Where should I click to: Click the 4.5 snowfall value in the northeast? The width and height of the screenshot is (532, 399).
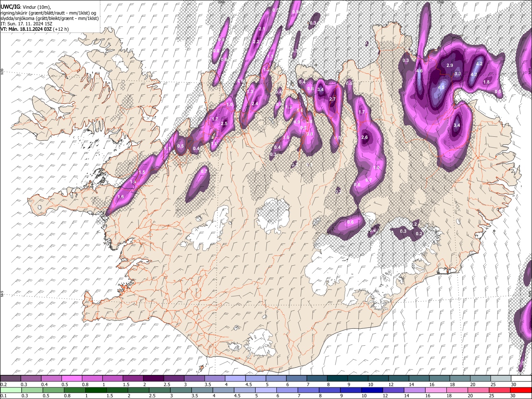[x=441, y=88]
